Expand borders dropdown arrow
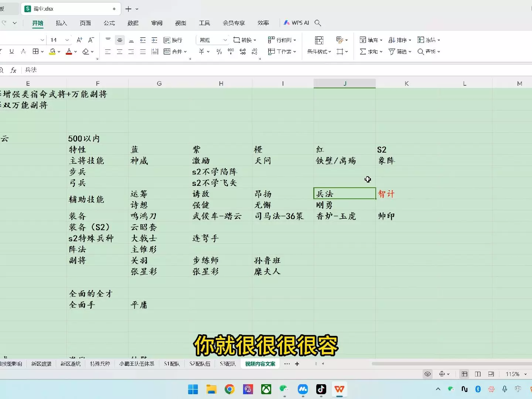This screenshot has height=399, width=532. 42,52
